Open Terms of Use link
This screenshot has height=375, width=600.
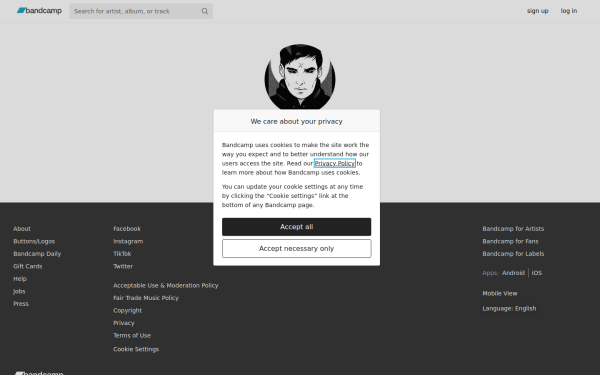tap(132, 336)
